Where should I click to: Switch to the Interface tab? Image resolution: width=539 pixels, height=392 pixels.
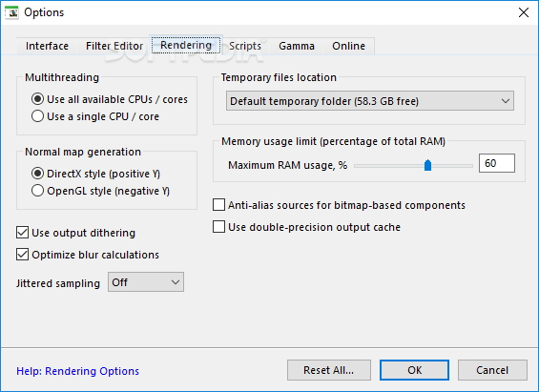pyautogui.click(x=47, y=46)
